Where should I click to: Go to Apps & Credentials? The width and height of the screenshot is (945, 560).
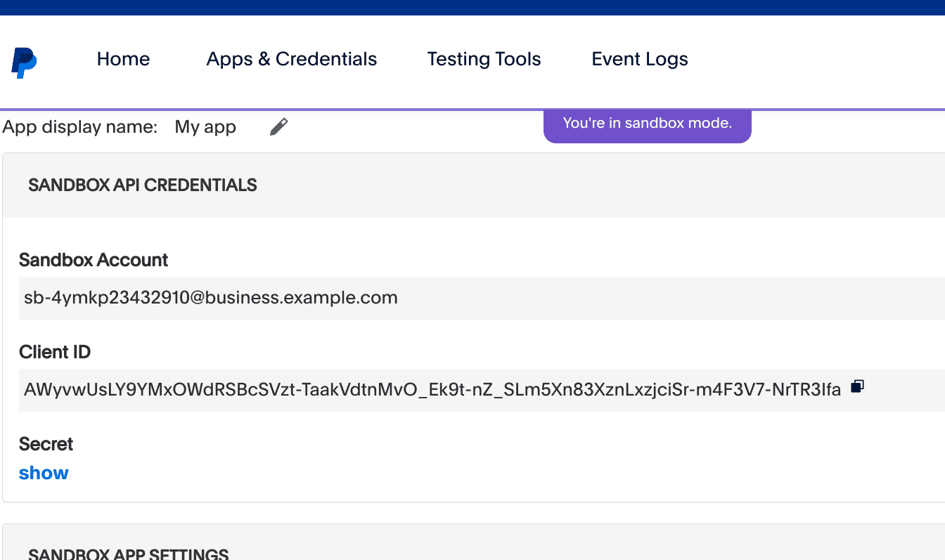[x=292, y=59]
